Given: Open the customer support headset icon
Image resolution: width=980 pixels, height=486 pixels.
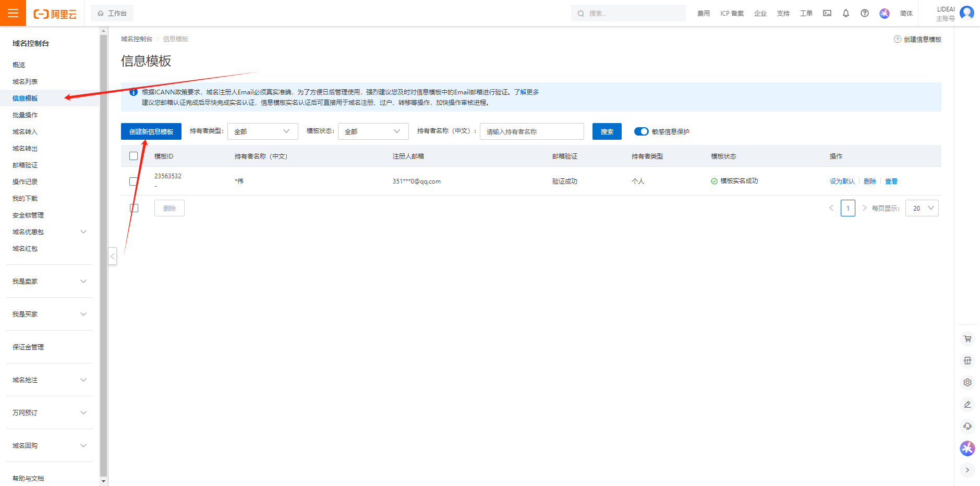Looking at the screenshot, I should tap(967, 427).
